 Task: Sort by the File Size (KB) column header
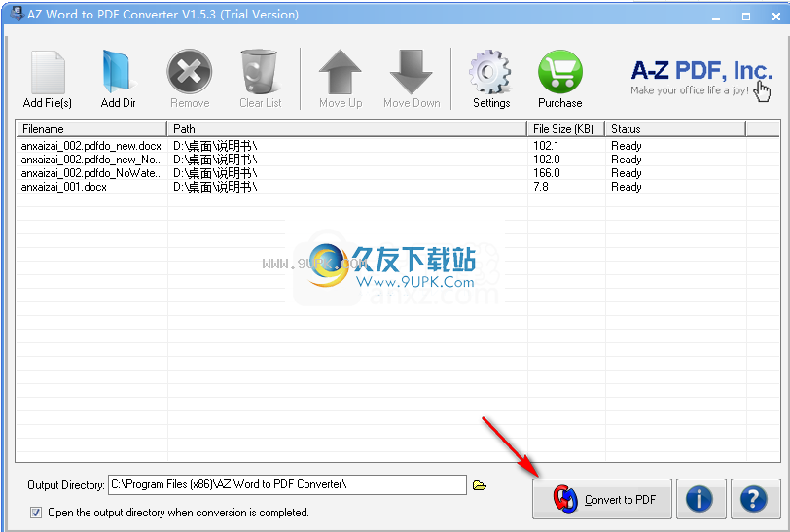click(x=566, y=129)
